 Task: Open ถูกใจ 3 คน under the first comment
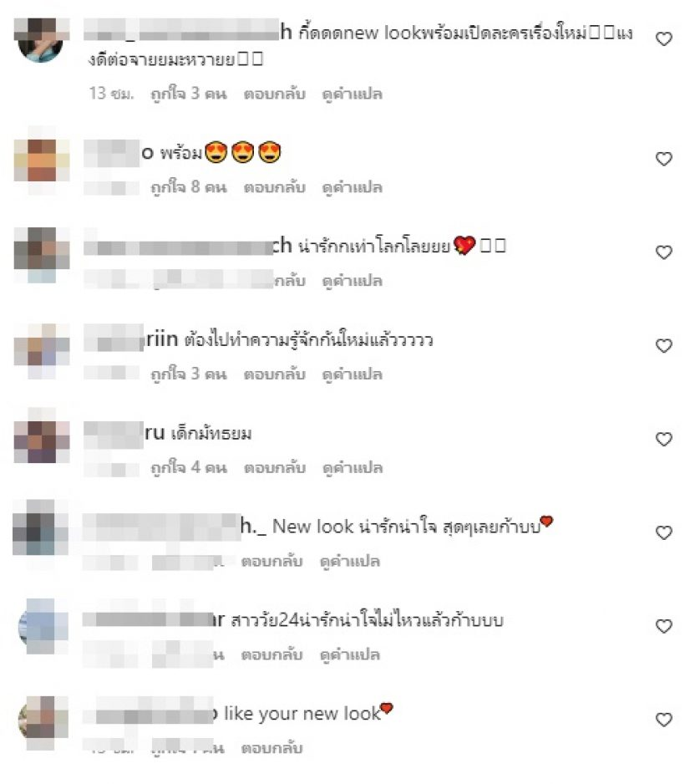pyautogui.click(x=189, y=94)
